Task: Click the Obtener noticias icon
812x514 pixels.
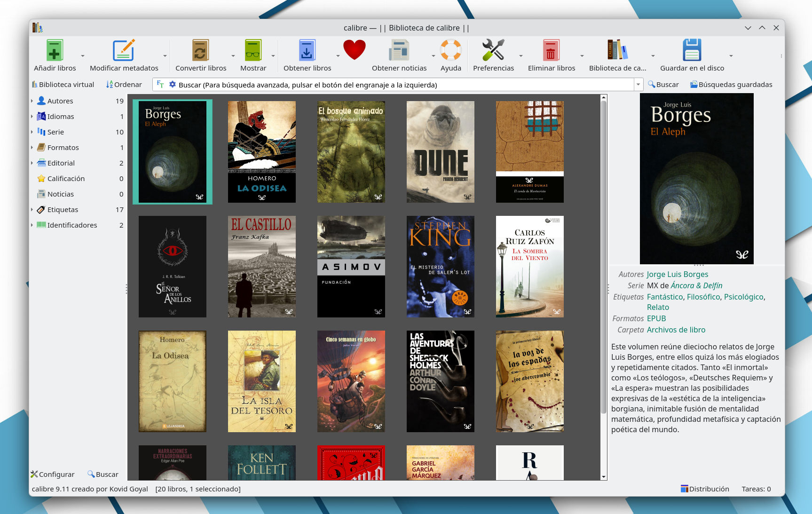Action: click(399, 50)
